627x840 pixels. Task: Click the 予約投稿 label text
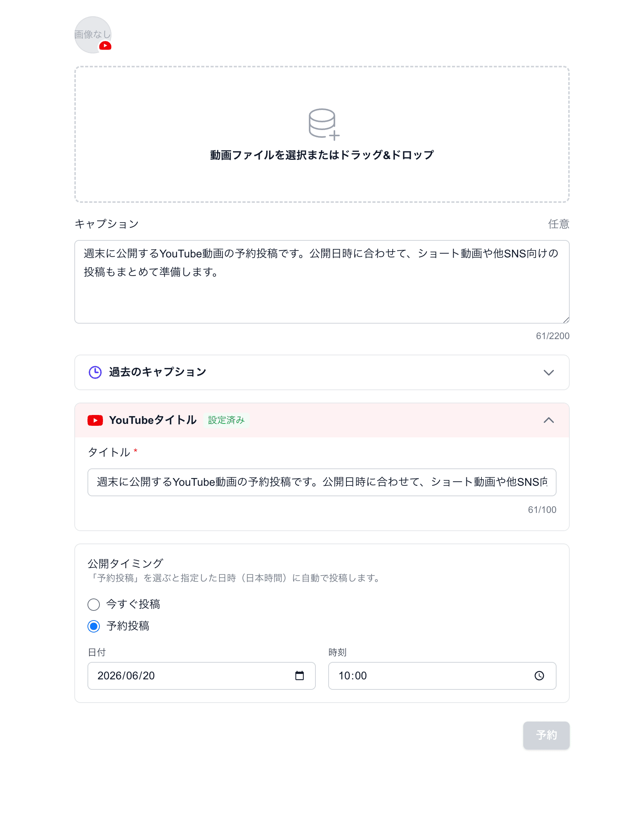pyautogui.click(x=128, y=626)
